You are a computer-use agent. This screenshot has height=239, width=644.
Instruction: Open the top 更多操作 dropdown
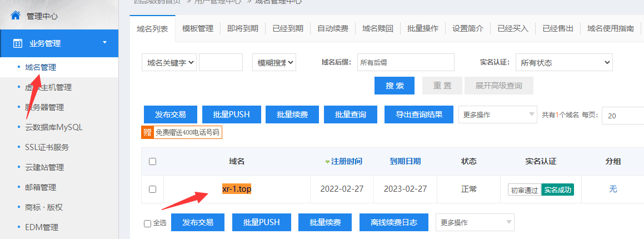(498, 114)
